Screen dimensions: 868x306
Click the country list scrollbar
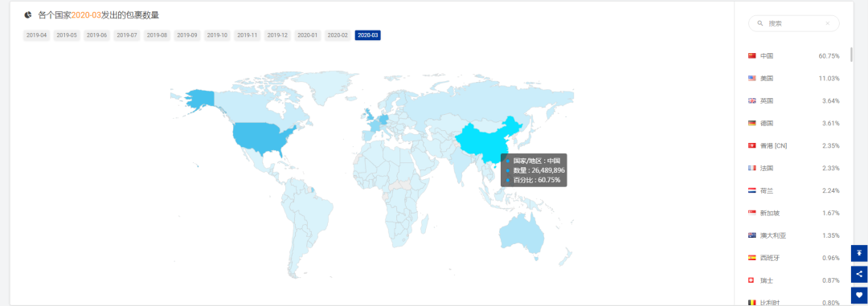851,55
